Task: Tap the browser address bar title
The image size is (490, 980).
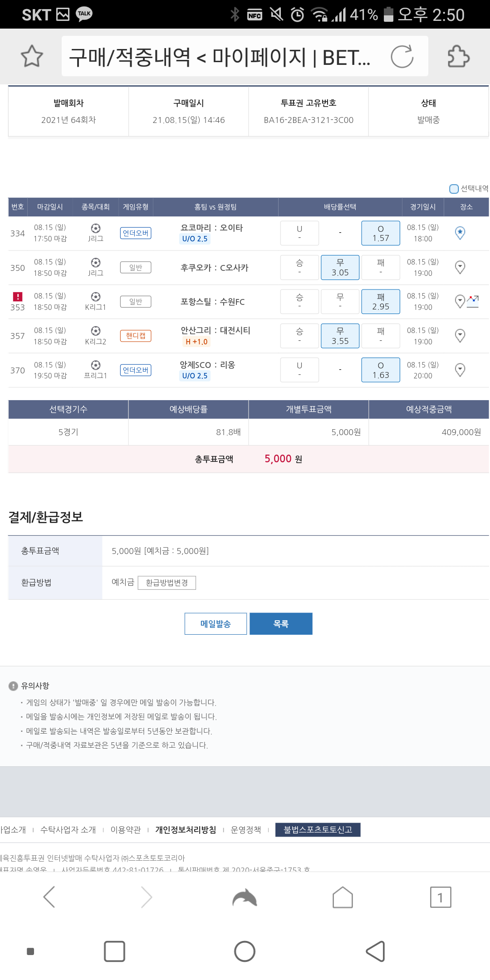Action: point(220,57)
